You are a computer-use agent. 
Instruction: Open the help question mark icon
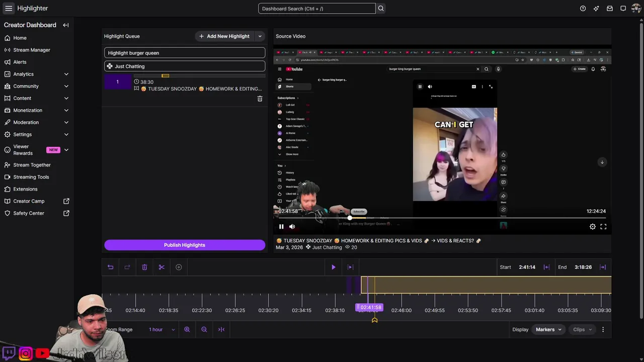(583, 9)
